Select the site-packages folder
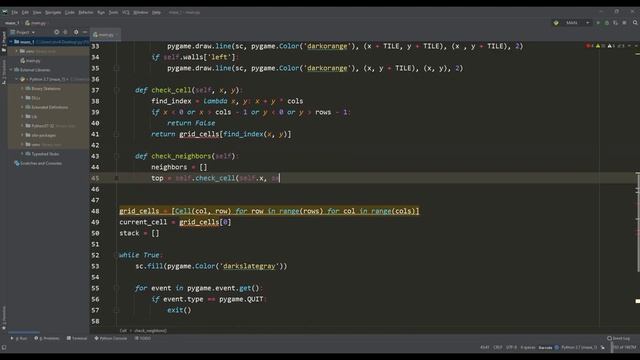Image resolution: width=640 pixels, height=360 pixels. click(40, 135)
